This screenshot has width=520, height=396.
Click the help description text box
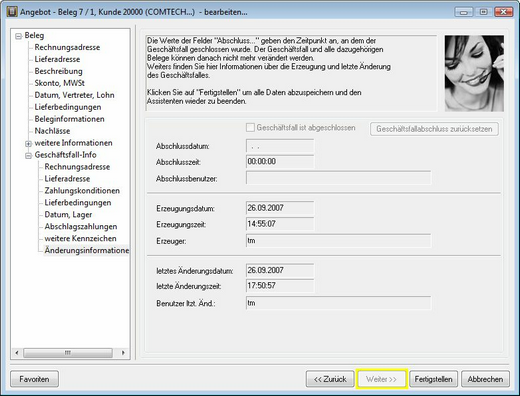point(291,73)
